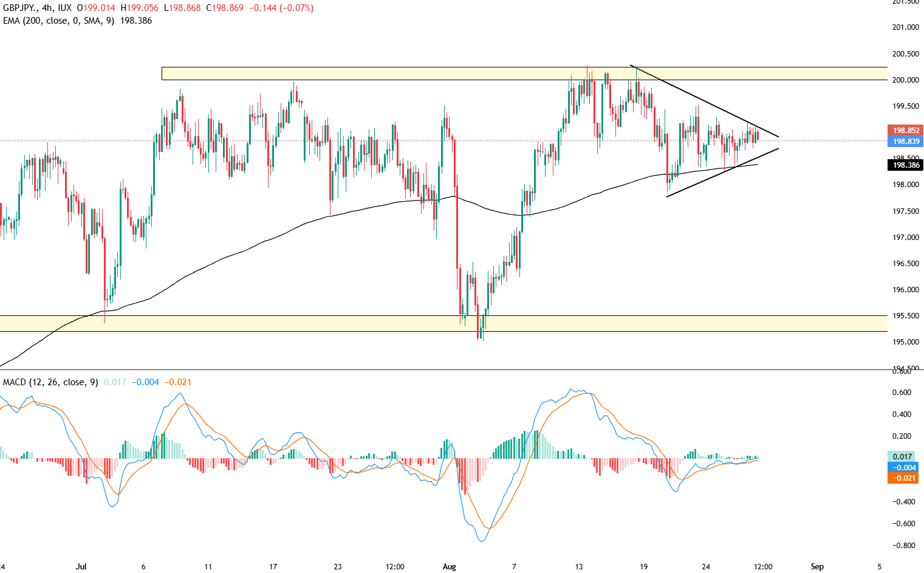Screen dimensions: 924x573
Task: Select the black 198.386 EMA value tag
Action: (906, 165)
